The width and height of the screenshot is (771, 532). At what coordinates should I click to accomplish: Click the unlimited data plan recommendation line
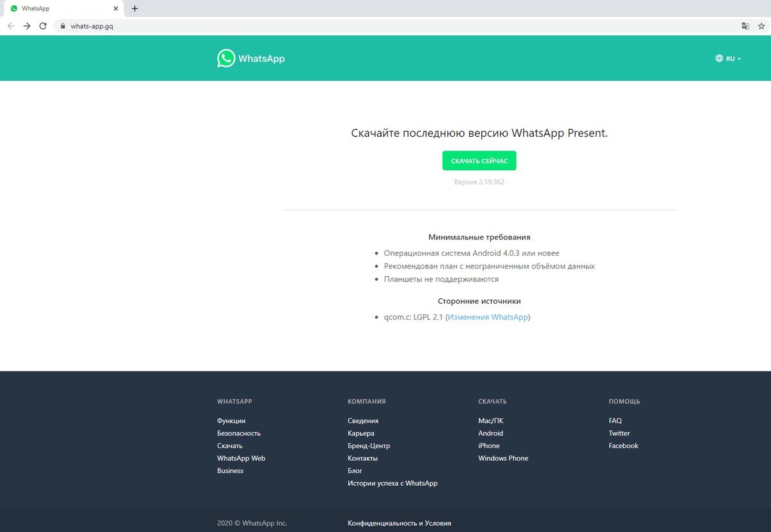(x=490, y=266)
